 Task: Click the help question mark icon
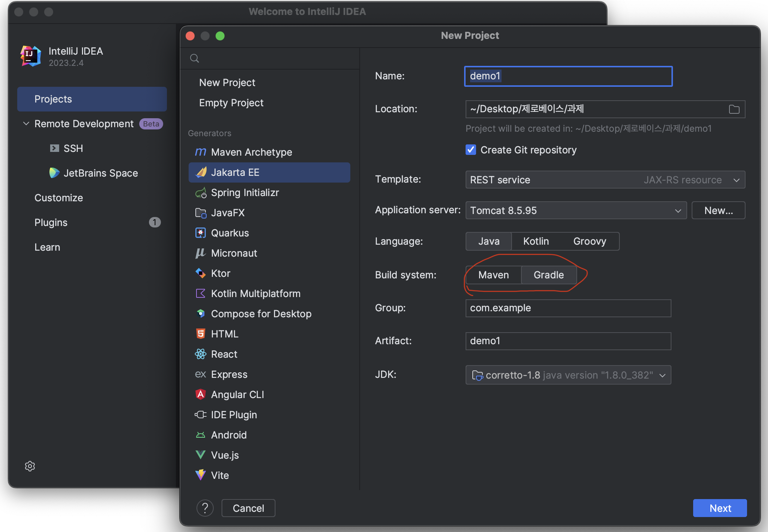pos(205,508)
